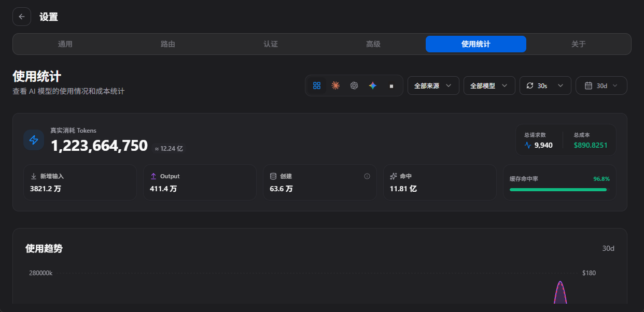Filter by Claude starburst icon
The height and width of the screenshot is (312, 644).
pos(335,86)
